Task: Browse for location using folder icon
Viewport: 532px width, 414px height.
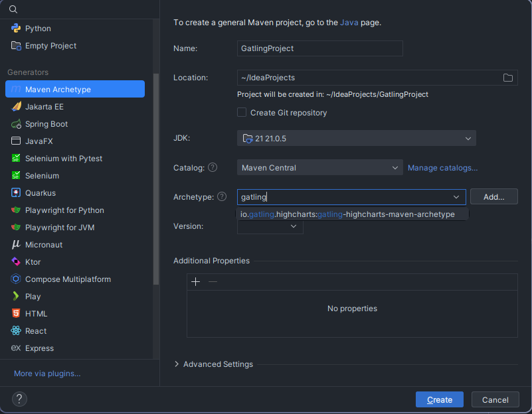Action: 508,78
